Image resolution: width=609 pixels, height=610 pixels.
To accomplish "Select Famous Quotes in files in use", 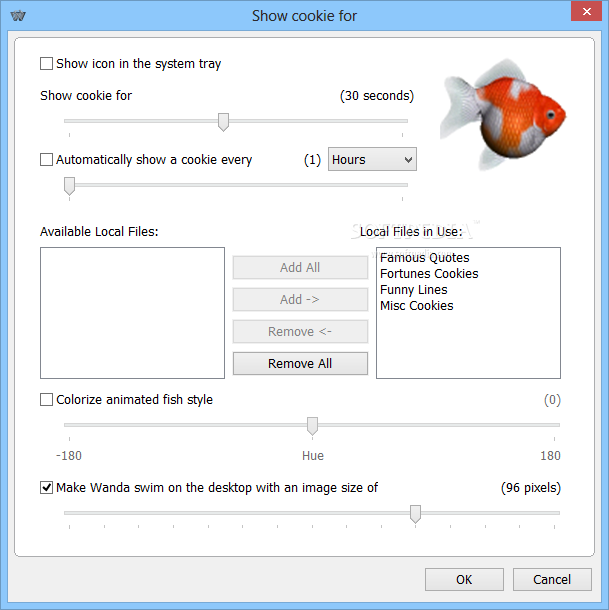I will tap(425, 258).
